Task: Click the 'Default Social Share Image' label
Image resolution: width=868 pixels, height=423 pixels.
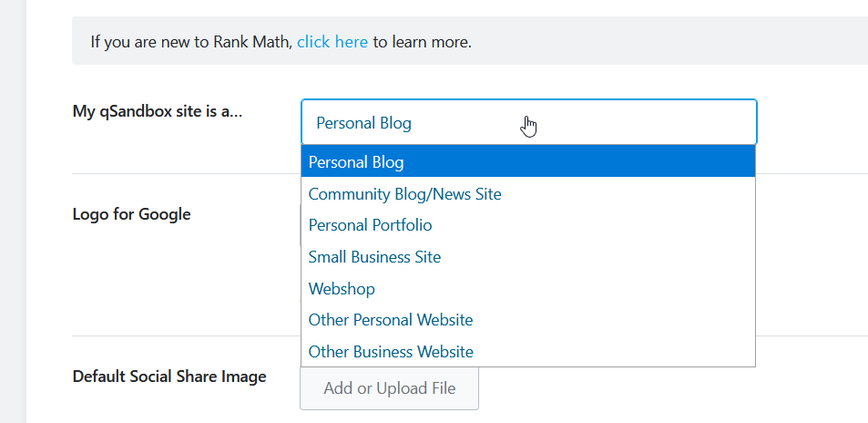Action: pos(169,377)
